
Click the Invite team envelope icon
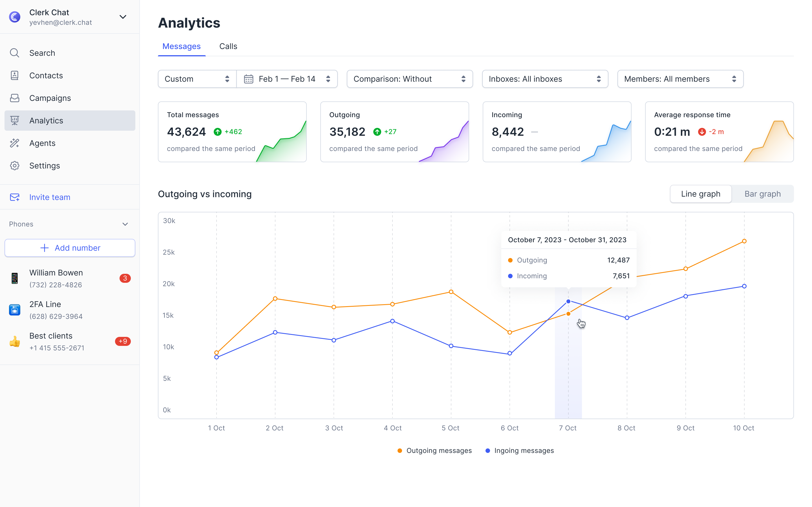tap(14, 197)
